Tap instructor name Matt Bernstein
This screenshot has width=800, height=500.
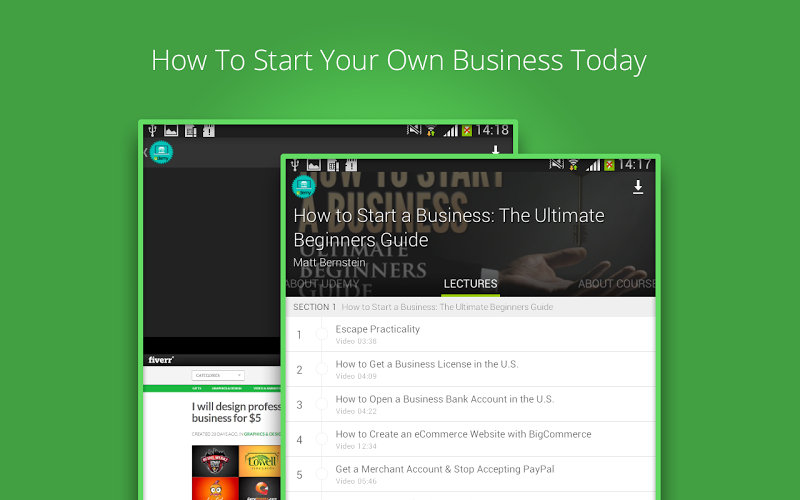329,262
